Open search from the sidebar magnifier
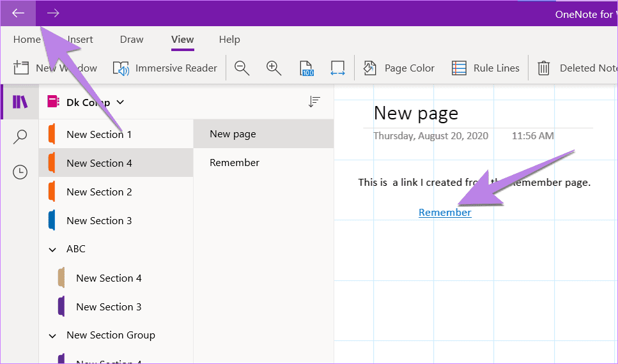Screen dimensions: 618x364 pyautogui.click(x=20, y=137)
